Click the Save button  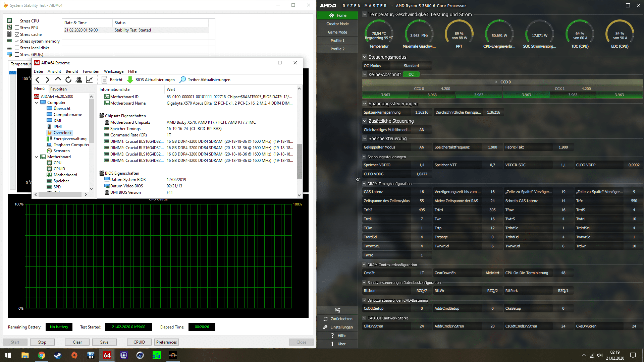(x=104, y=342)
